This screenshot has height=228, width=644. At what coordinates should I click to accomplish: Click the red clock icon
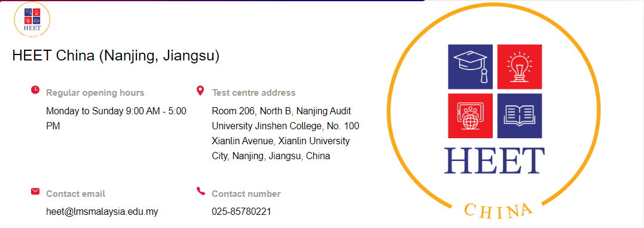[35, 90]
